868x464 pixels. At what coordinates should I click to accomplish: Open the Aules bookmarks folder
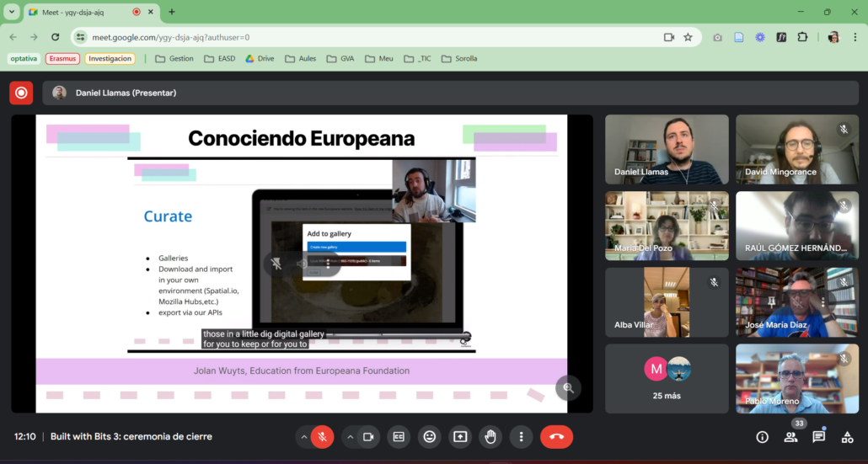pos(301,59)
